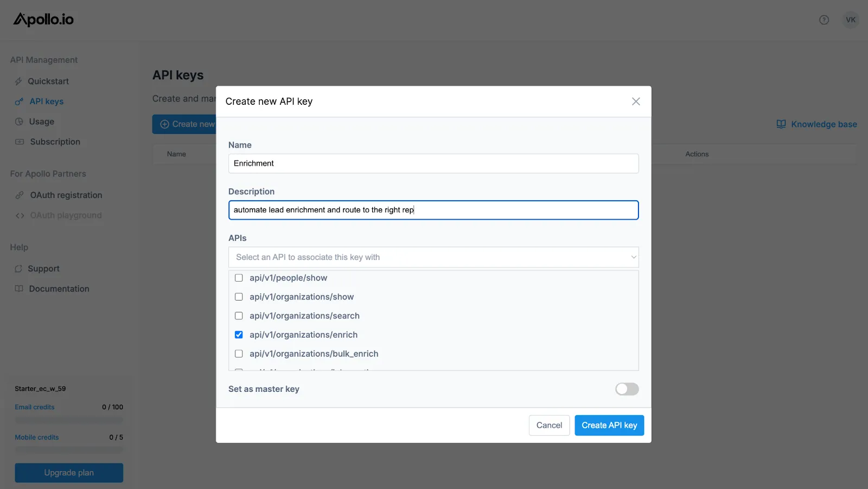Toggle the Set as master key switch
The width and height of the screenshot is (868, 489).
point(627,389)
